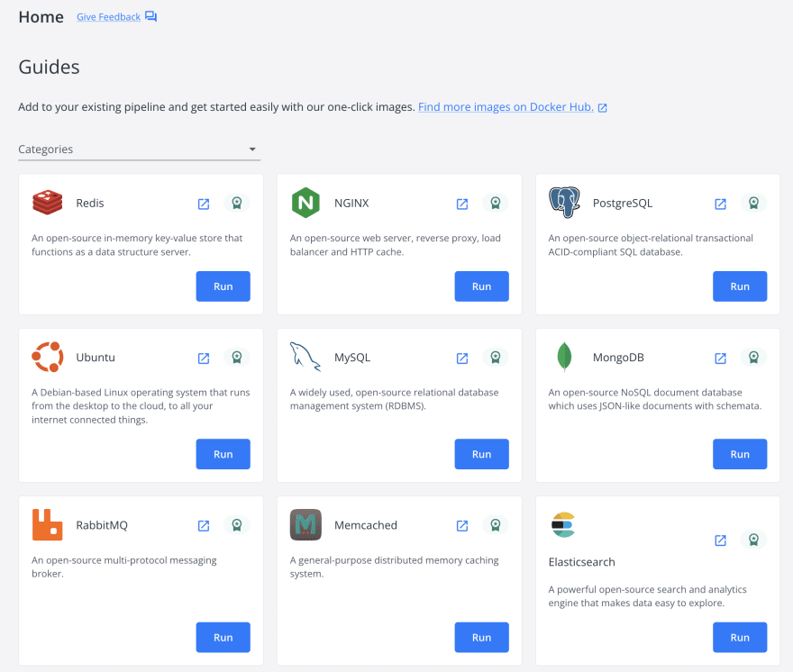Click the feedback chat bubble icon

pos(150,17)
